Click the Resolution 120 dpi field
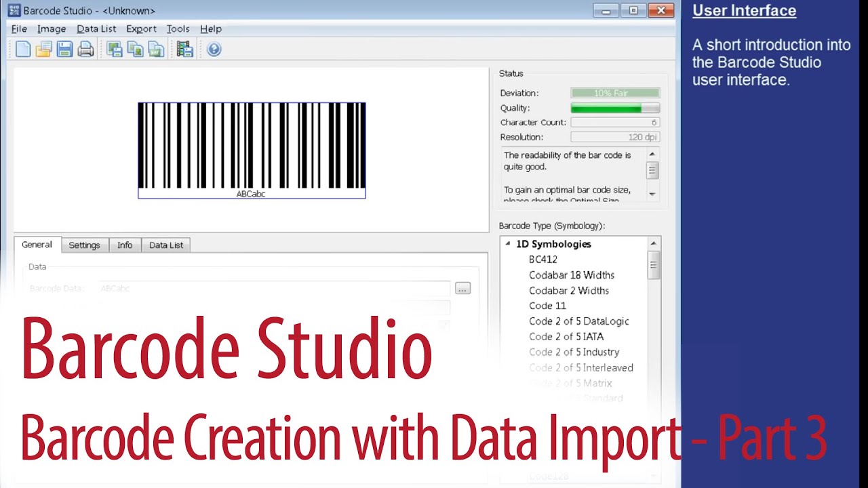 615,137
